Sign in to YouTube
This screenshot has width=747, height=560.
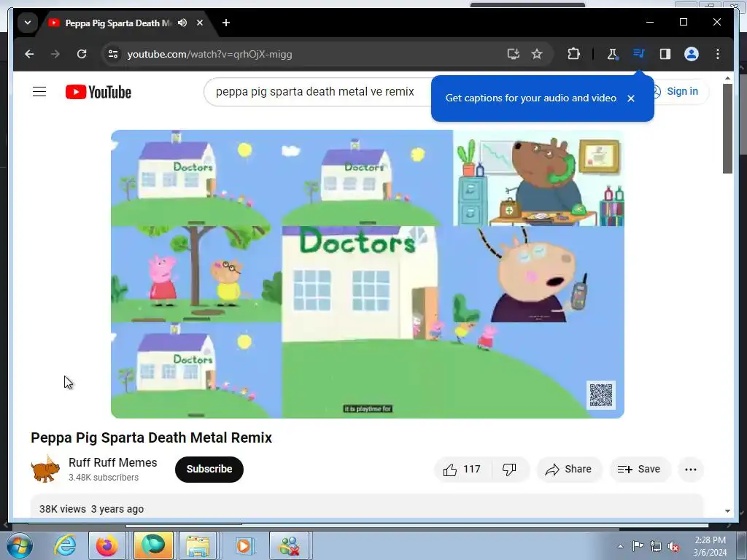tap(682, 91)
